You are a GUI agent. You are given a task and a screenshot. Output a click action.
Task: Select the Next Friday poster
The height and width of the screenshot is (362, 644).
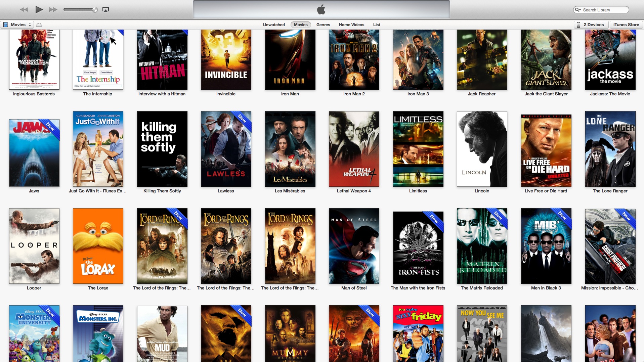(418, 333)
